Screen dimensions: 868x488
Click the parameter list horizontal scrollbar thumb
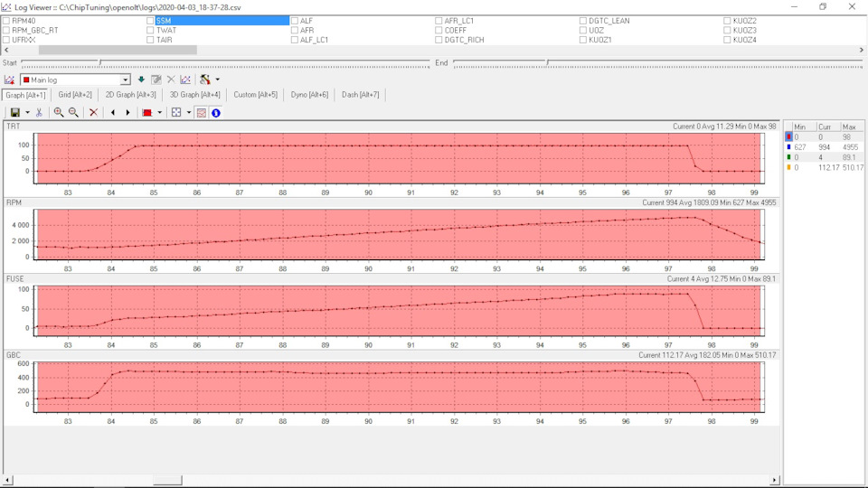(x=118, y=50)
